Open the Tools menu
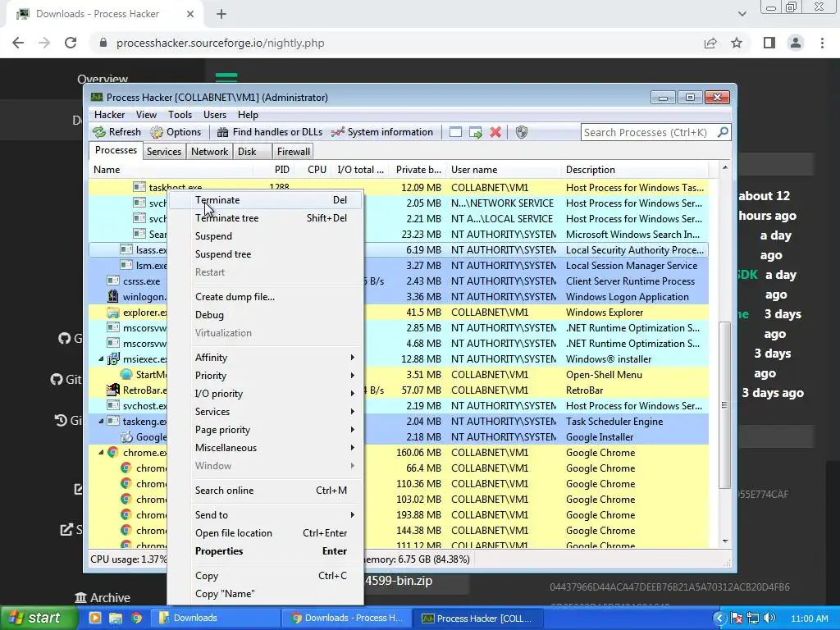840x630 pixels. [180, 115]
